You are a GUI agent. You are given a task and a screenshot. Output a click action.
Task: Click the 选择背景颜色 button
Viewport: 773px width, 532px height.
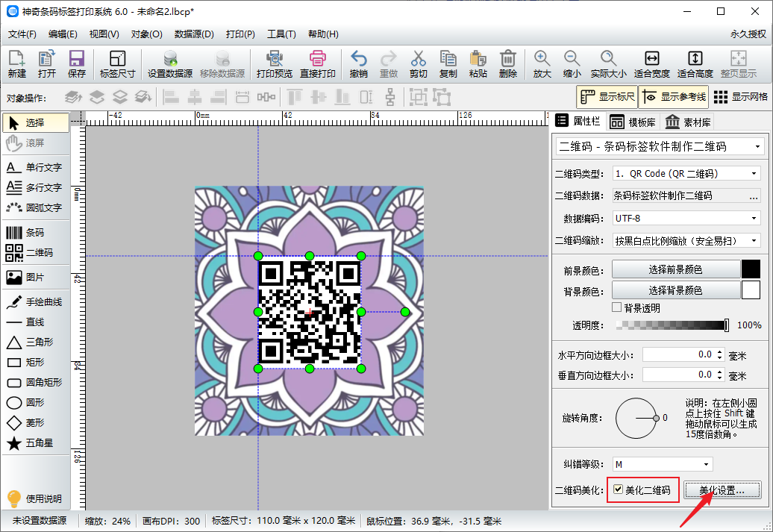click(x=676, y=290)
